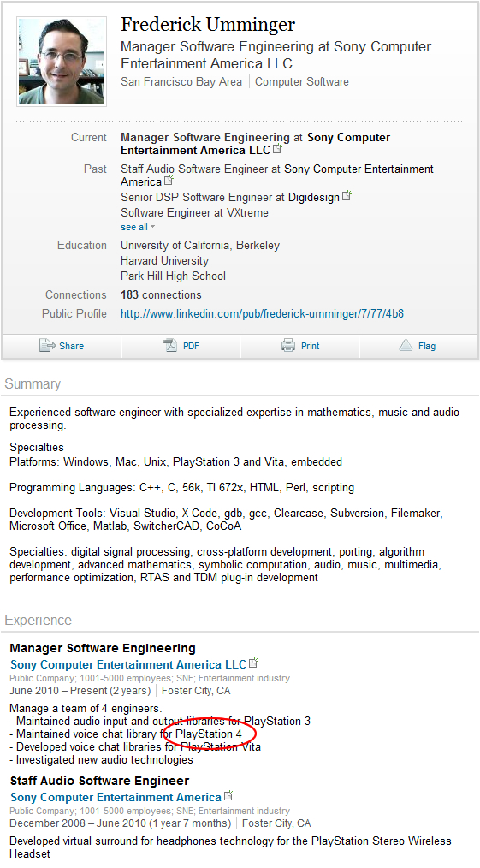Click the 'Frederick Umminger' name heading

pyautogui.click(x=208, y=25)
